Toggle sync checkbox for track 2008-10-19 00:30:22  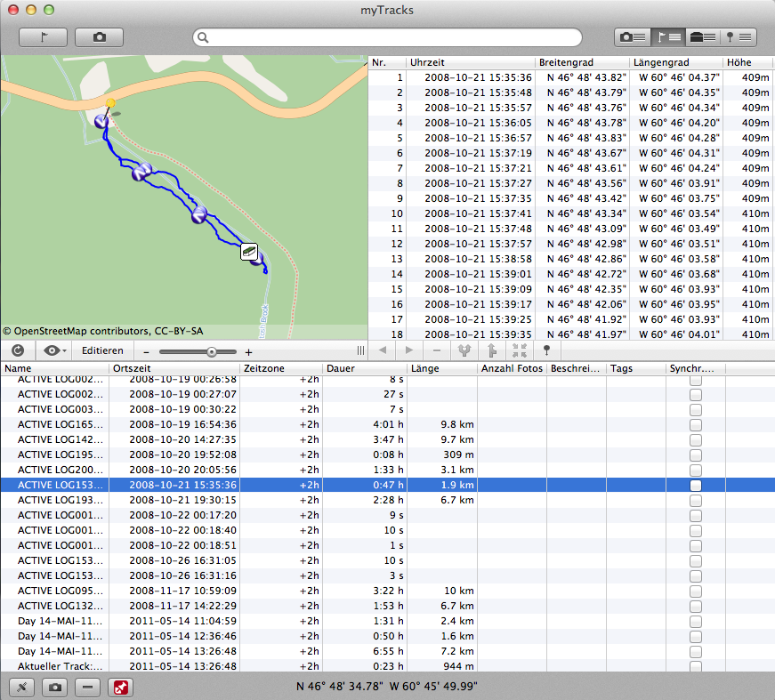[696, 410]
